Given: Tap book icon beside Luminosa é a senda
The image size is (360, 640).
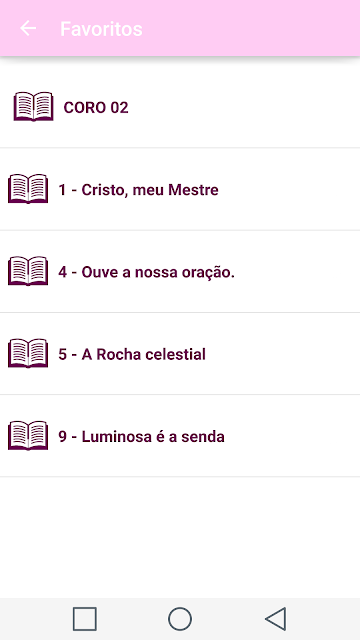Looking at the screenshot, I should click(x=28, y=436).
